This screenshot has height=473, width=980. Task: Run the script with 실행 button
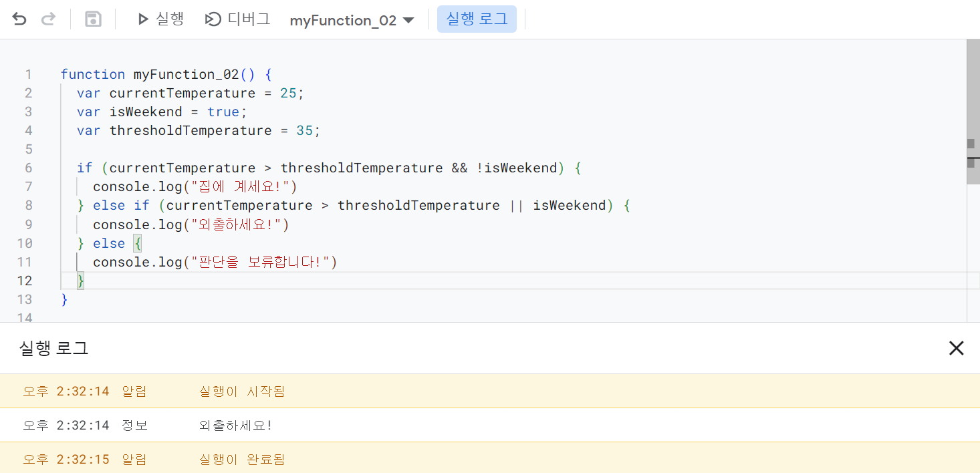pos(160,19)
